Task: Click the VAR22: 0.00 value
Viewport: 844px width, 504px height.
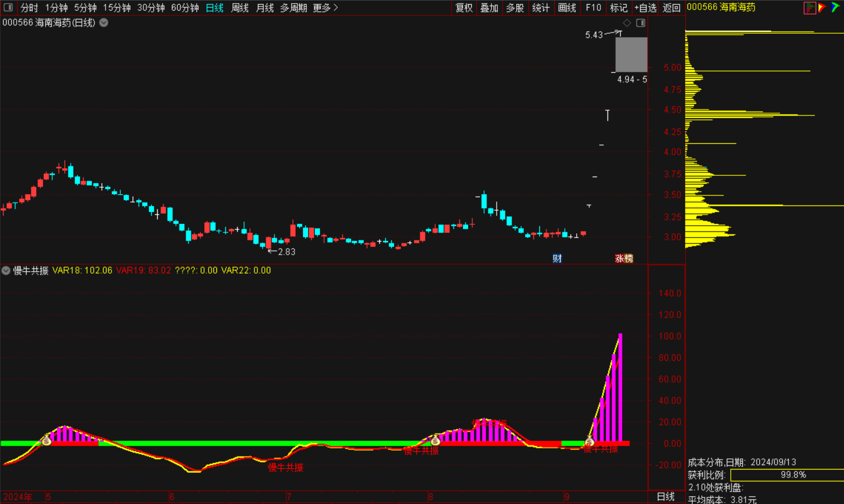Action: (246, 271)
